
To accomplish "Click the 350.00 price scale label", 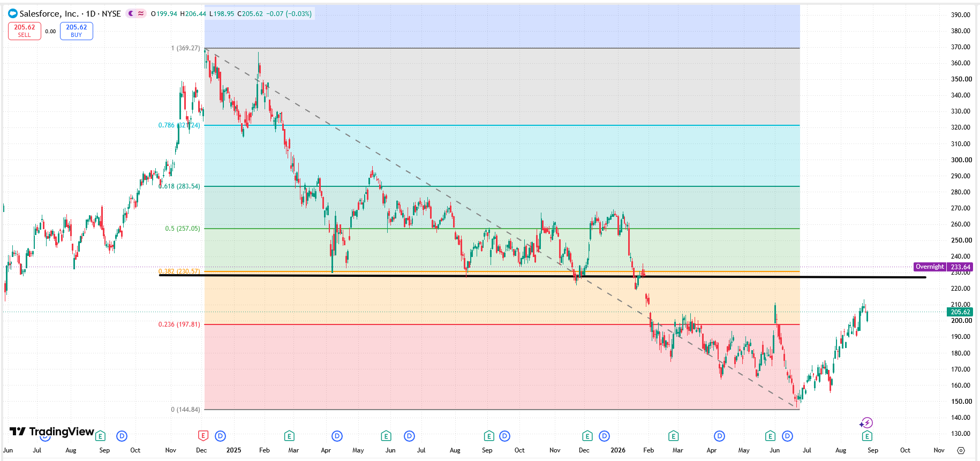I will (x=961, y=79).
